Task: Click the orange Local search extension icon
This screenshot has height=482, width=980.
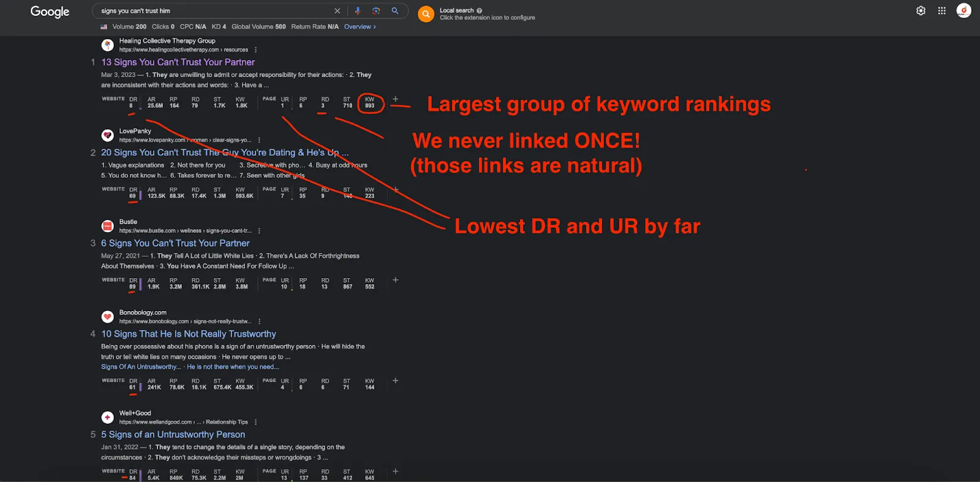Action: (426, 13)
